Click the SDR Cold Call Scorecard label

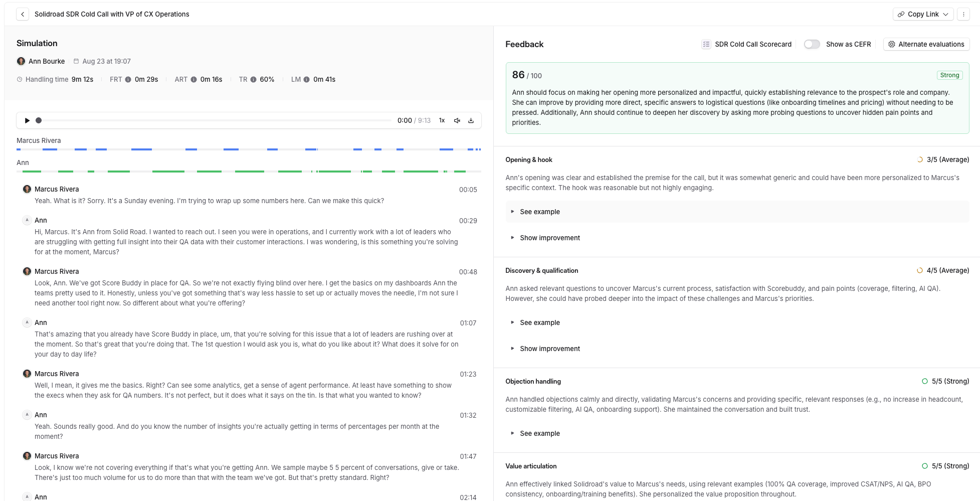(x=753, y=44)
